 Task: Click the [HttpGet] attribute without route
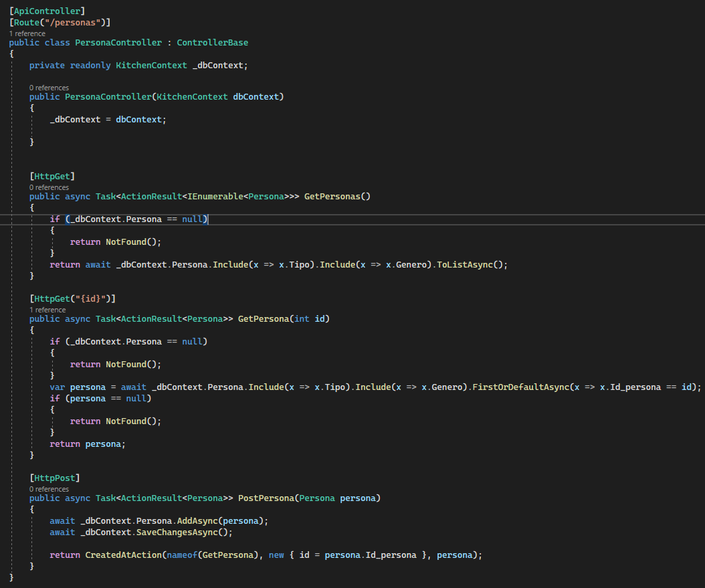52,176
